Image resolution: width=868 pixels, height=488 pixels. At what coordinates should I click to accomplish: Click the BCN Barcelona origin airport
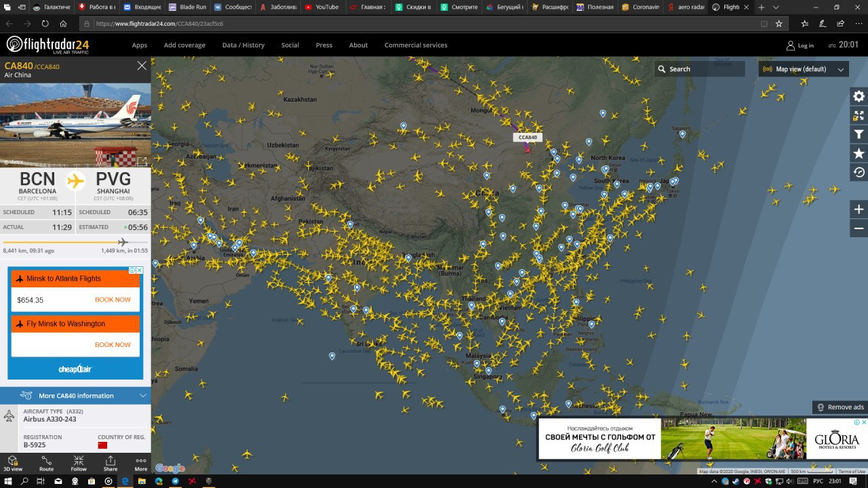37,183
